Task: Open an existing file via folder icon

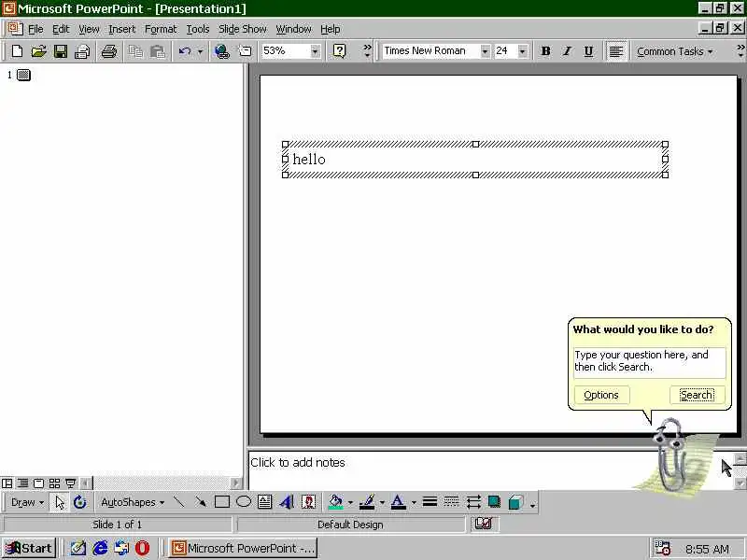Action: 38,51
